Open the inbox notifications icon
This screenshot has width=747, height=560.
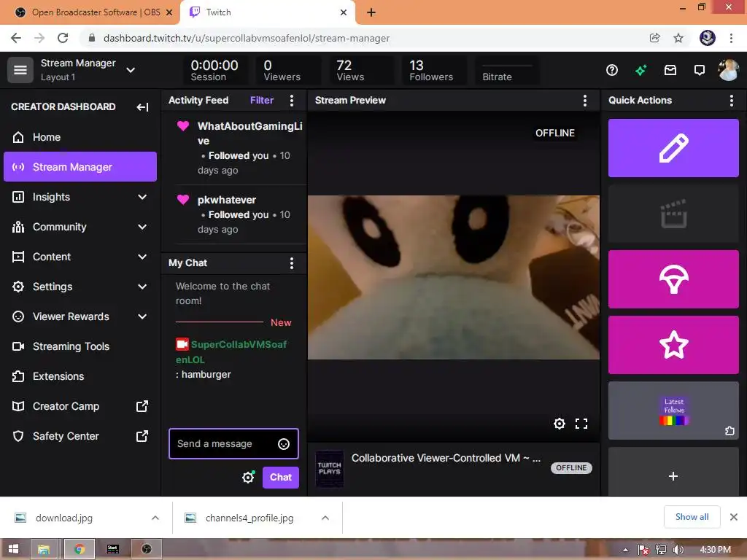point(670,71)
